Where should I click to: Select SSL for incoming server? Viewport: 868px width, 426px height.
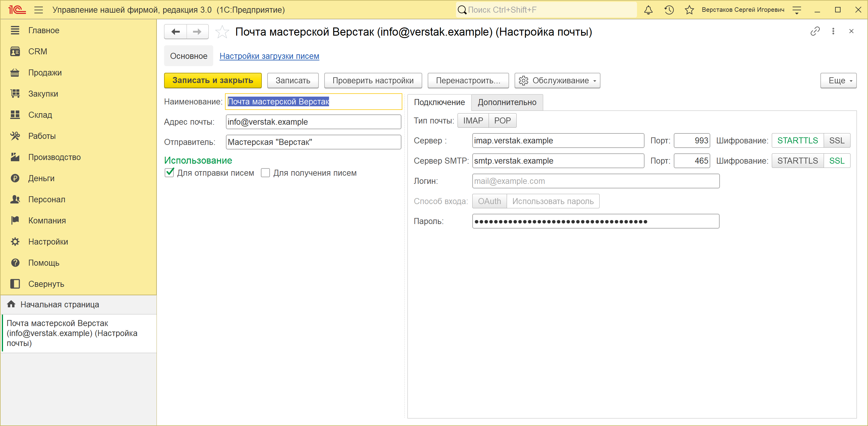click(x=837, y=141)
